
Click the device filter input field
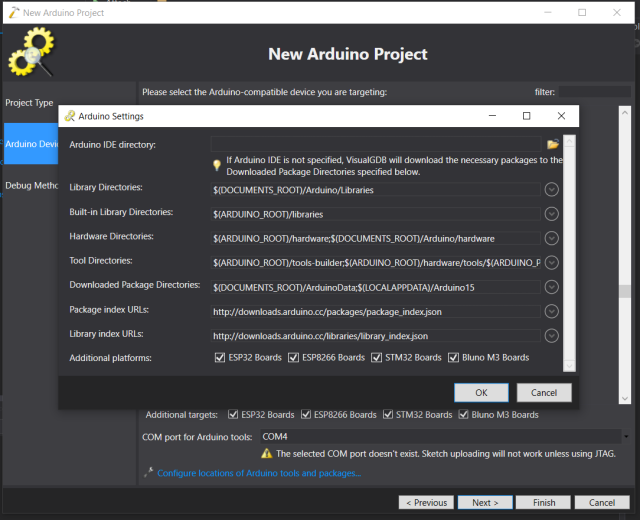click(x=595, y=92)
